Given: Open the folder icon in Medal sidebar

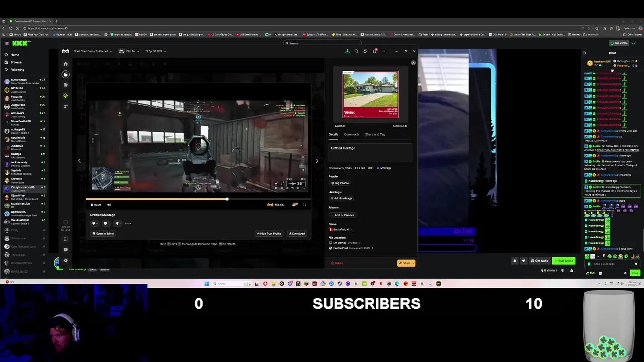Looking at the screenshot, I should click(65, 85).
